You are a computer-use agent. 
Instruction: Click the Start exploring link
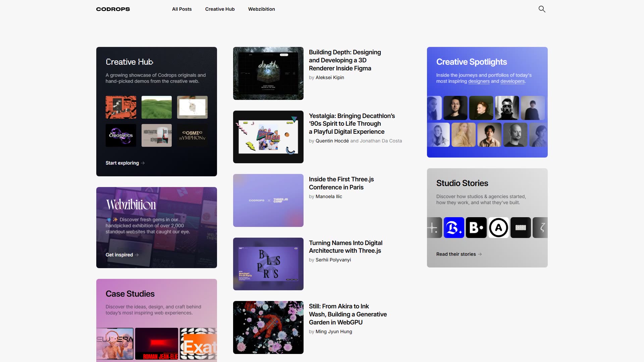125,163
